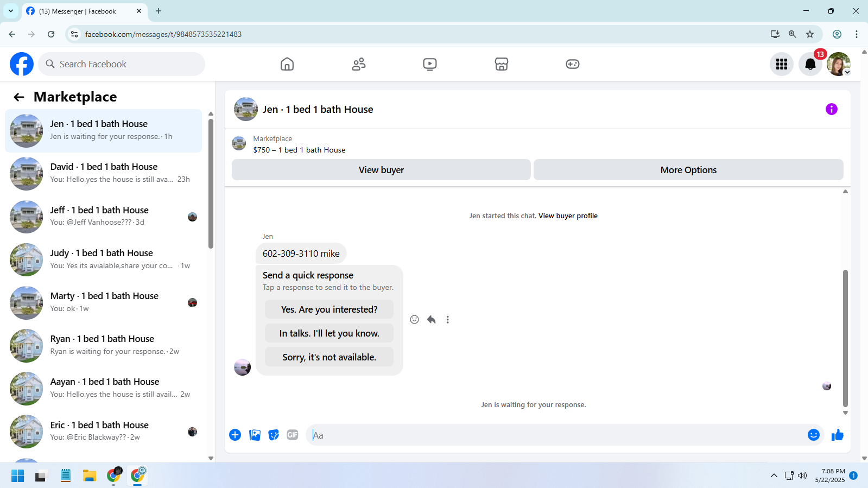
Task: Choose a sticker icon in composer
Action: click(x=274, y=435)
